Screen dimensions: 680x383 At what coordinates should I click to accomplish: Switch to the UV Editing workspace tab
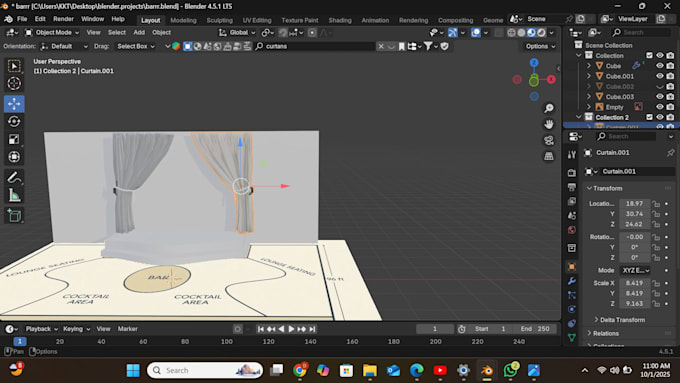click(x=257, y=20)
